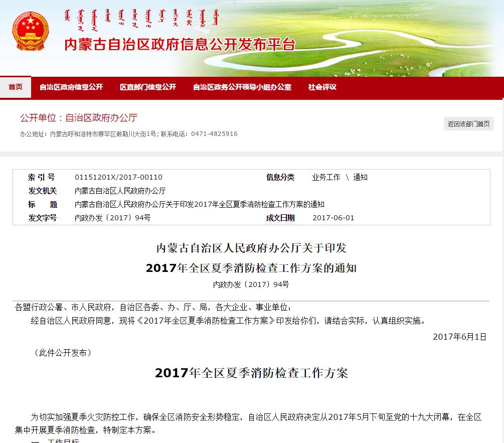Click issuing agency 内蒙古自治区人民政府办公厅

120,191
